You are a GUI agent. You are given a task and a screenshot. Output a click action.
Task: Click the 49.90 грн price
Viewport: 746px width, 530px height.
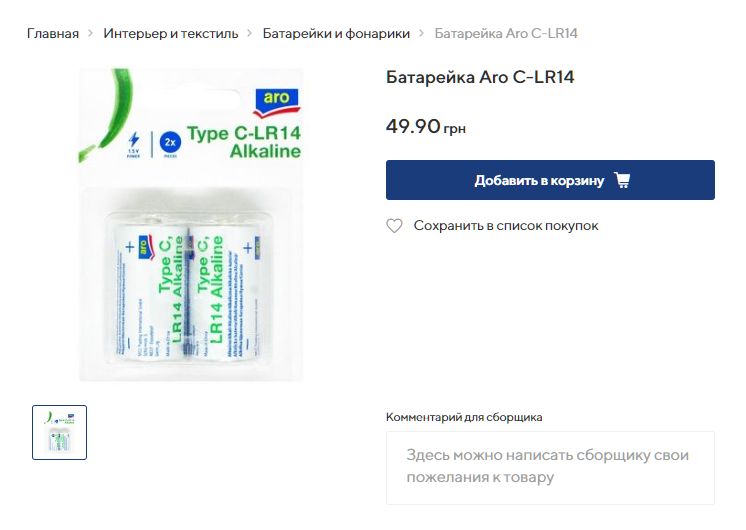426,127
